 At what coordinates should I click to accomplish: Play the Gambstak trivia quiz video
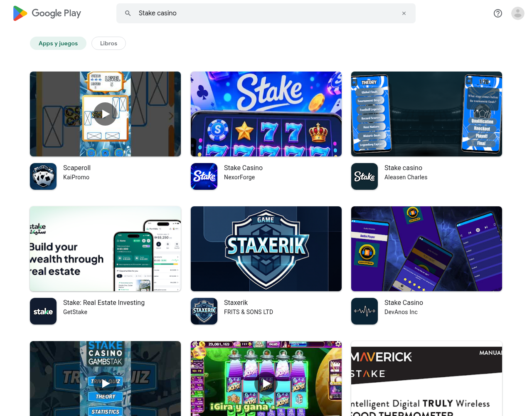105,384
